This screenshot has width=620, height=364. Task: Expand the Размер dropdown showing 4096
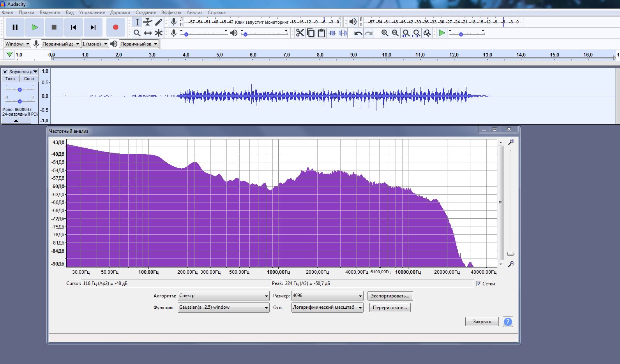[327, 296]
